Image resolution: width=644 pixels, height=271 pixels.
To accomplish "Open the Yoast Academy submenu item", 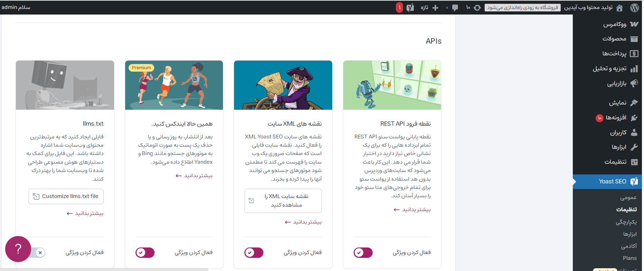I will (629, 246).
